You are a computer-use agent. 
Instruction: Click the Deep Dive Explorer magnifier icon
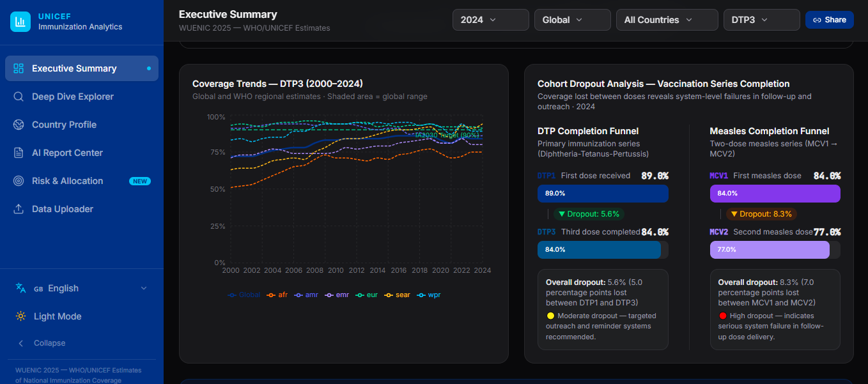point(19,96)
